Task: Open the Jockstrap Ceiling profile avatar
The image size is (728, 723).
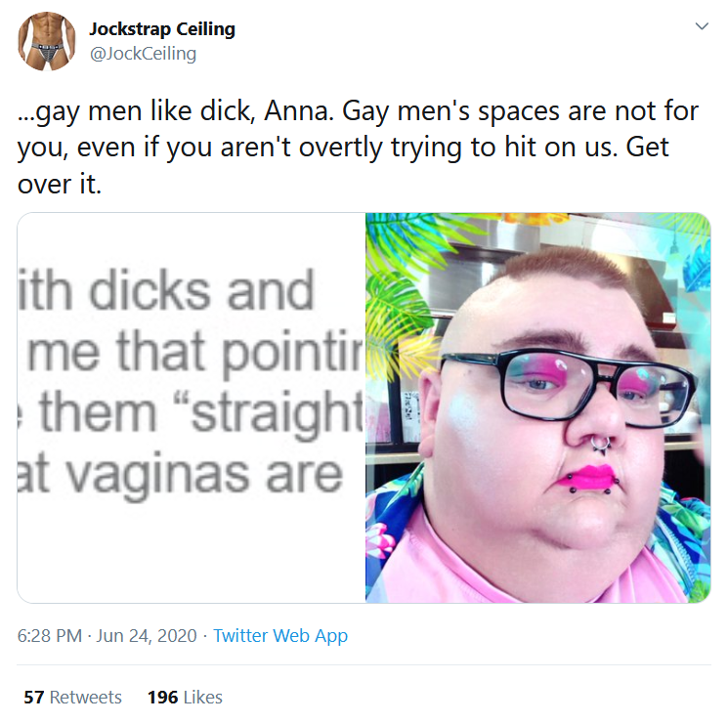Action: pos(47,41)
